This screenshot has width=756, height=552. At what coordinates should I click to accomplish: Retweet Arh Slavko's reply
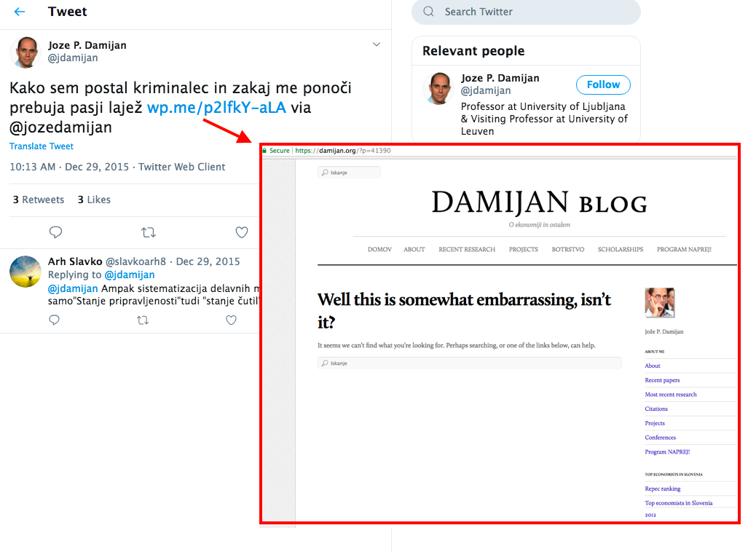pos(143,320)
